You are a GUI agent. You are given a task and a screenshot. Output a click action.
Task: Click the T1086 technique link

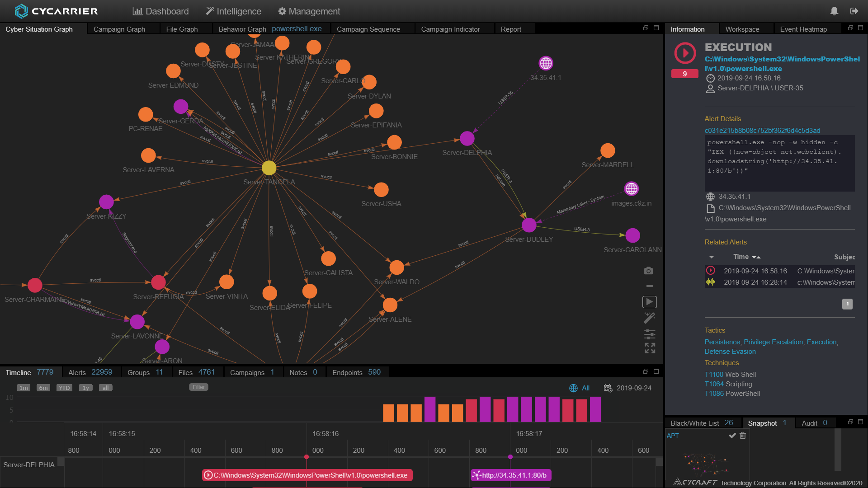(x=714, y=394)
